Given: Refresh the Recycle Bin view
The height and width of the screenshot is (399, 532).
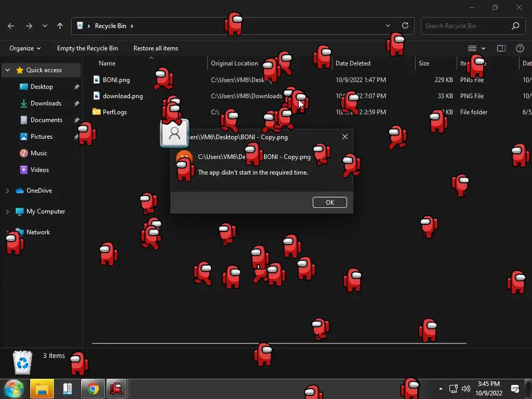Looking at the screenshot, I should [405, 25].
